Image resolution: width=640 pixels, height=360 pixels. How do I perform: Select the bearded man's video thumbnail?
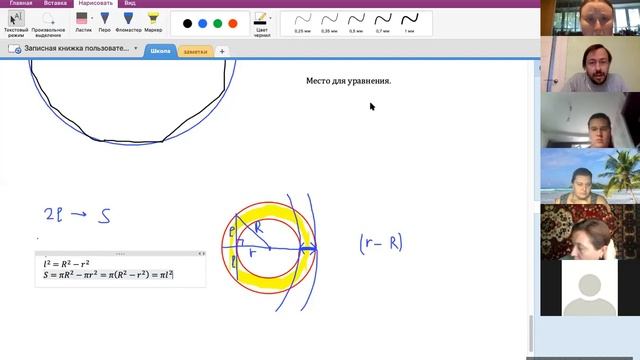click(590, 64)
